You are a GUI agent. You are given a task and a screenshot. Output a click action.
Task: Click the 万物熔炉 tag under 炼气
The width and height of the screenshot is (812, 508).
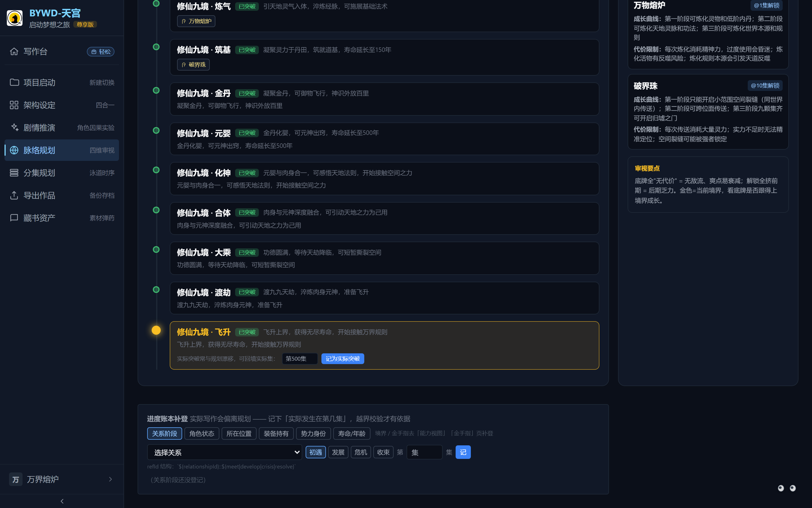(196, 21)
